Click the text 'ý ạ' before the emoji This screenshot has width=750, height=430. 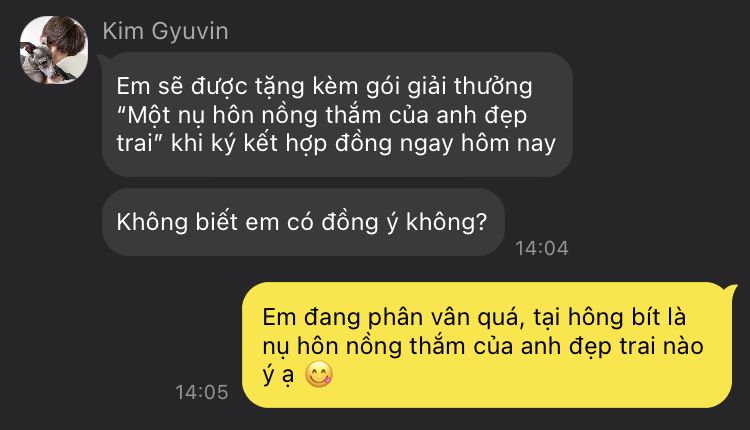tap(278, 376)
